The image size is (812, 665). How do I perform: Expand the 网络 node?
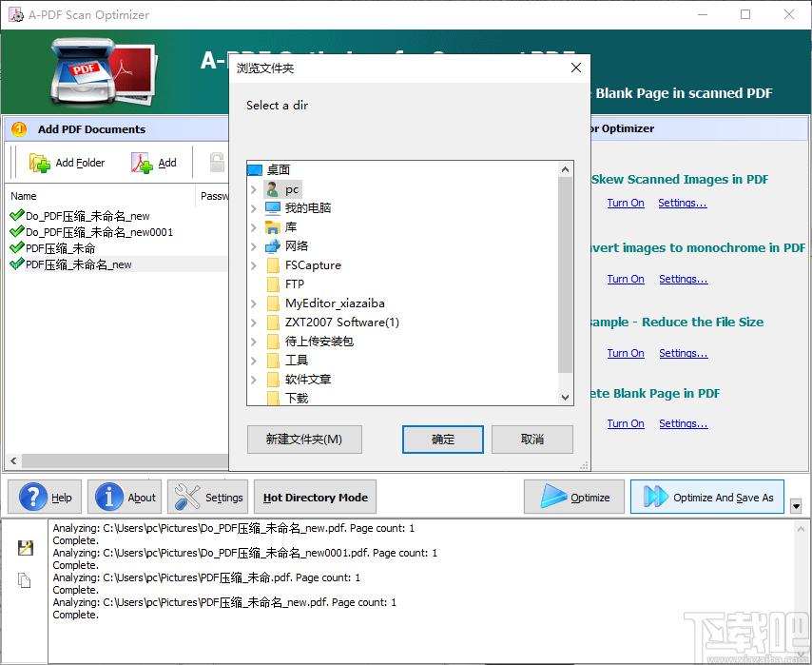254,246
